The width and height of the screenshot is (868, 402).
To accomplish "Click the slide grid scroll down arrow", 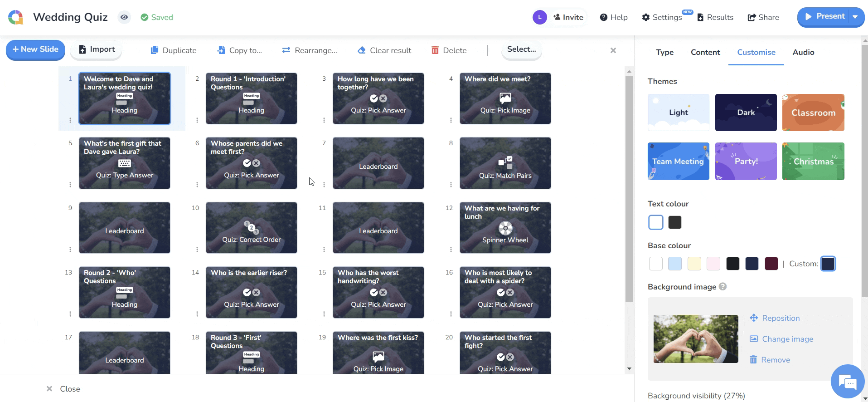I will pyautogui.click(x=629, y=368).
